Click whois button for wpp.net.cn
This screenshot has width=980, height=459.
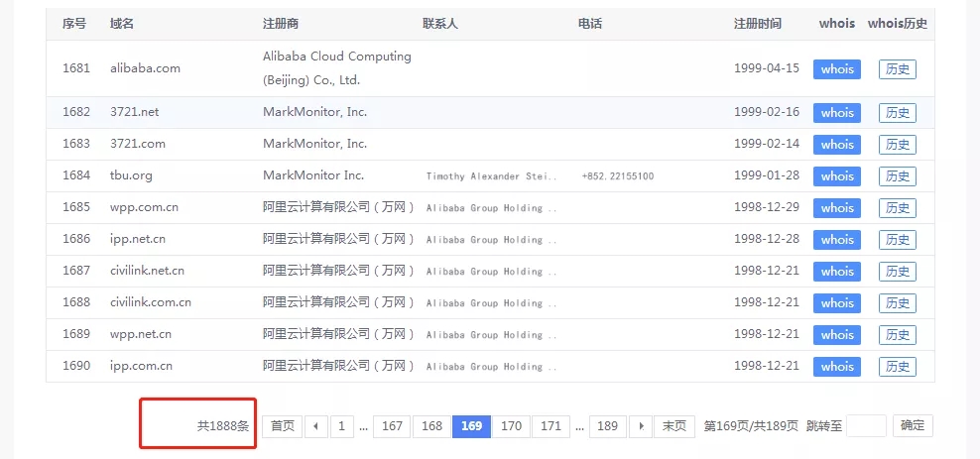click(x=837, y=335)
